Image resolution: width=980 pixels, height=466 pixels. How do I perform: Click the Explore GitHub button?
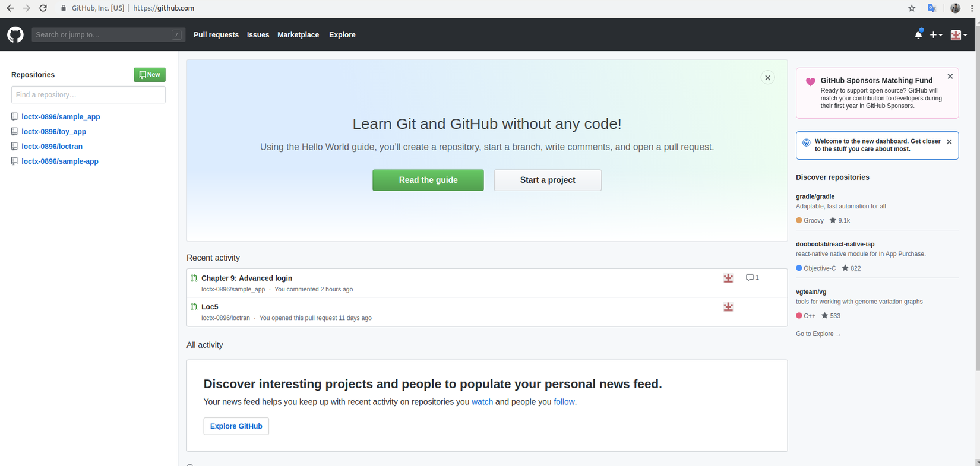(236, 426)
